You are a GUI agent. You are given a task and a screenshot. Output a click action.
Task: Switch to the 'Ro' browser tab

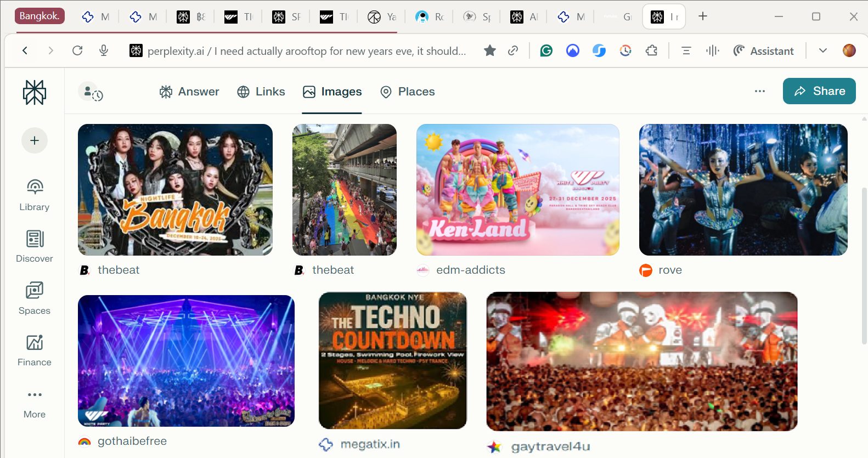click(x=430, y=17)
